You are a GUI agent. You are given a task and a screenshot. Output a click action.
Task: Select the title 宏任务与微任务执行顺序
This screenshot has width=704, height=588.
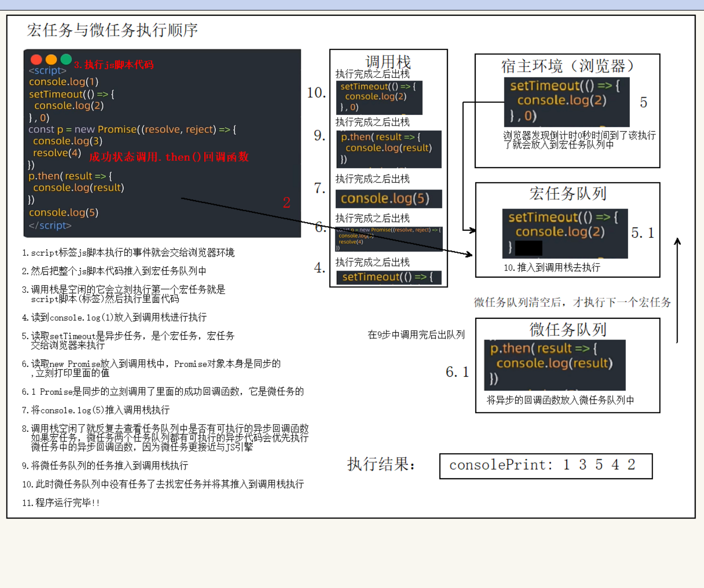[113, 30]
